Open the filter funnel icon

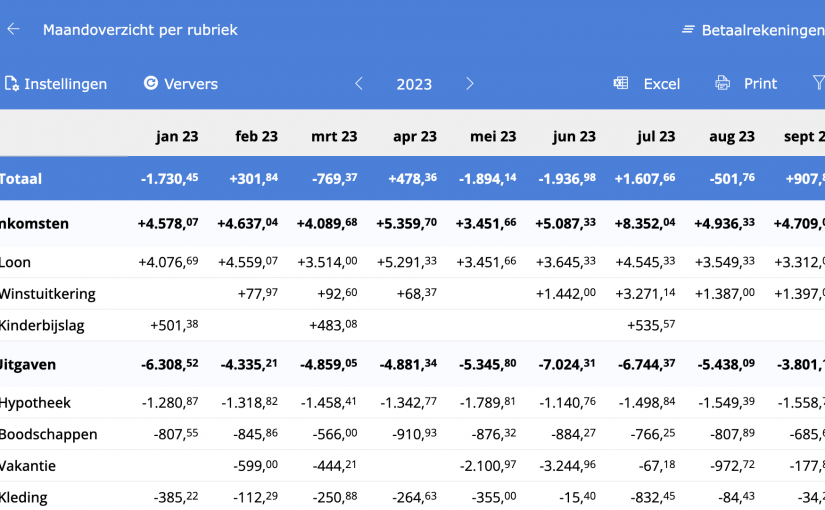818,84
